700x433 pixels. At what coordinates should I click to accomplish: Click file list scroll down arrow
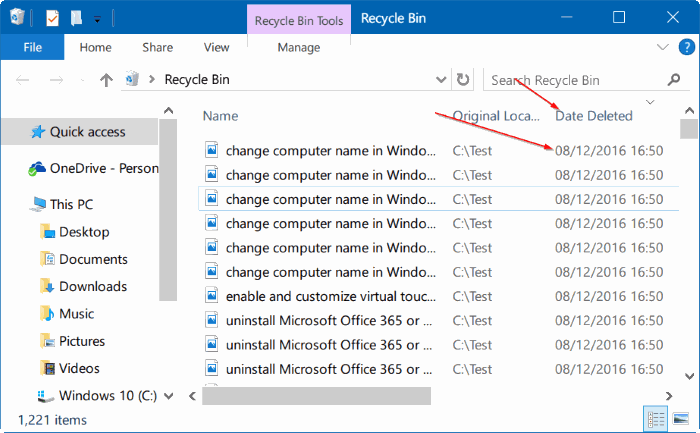[x=689, y=376]
